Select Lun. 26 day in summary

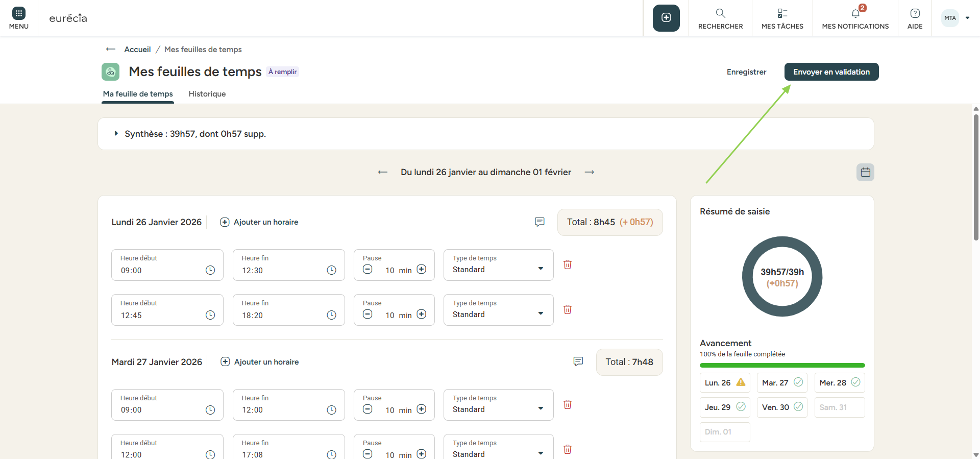[x=725, y=382]
